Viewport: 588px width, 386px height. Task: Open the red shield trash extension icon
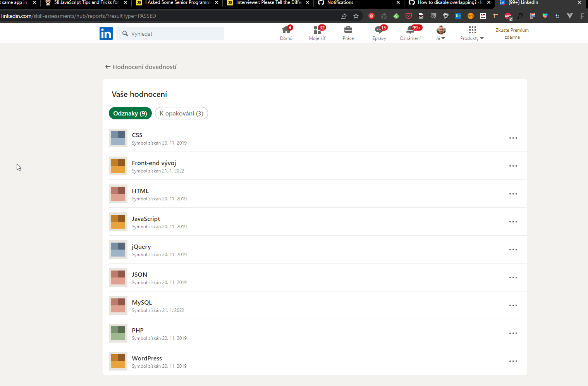[x=371, y=16]
